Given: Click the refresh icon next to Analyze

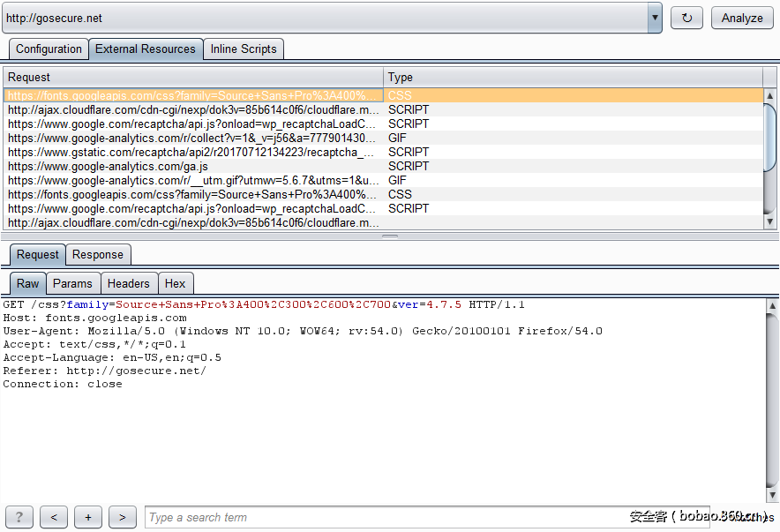Looking at the screenshot, I should 687,18.
